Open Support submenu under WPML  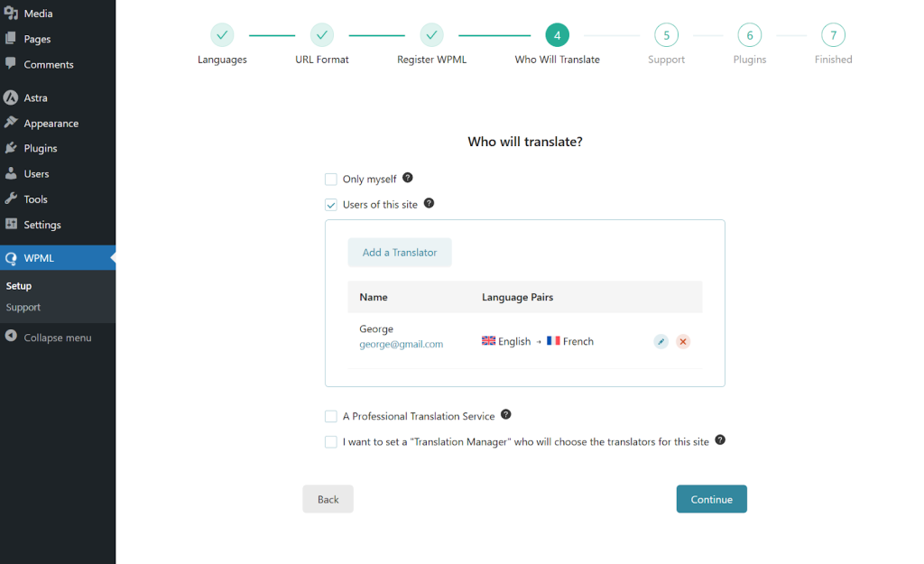23,307
